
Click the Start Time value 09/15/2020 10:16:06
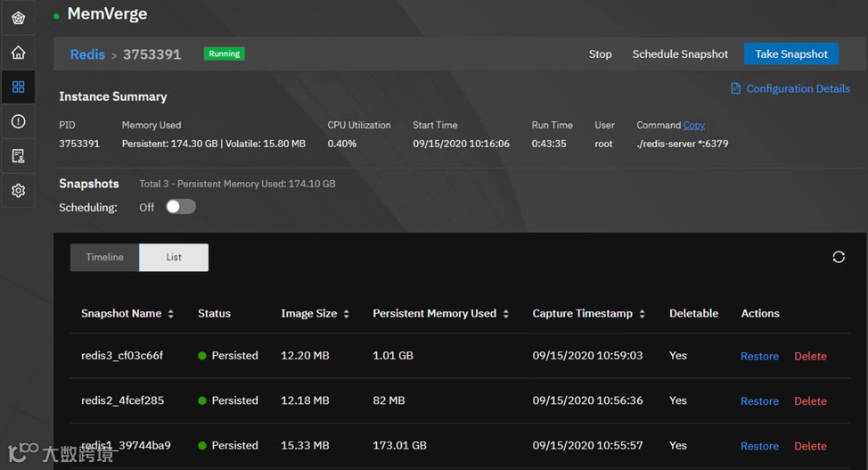click(461, 144)
